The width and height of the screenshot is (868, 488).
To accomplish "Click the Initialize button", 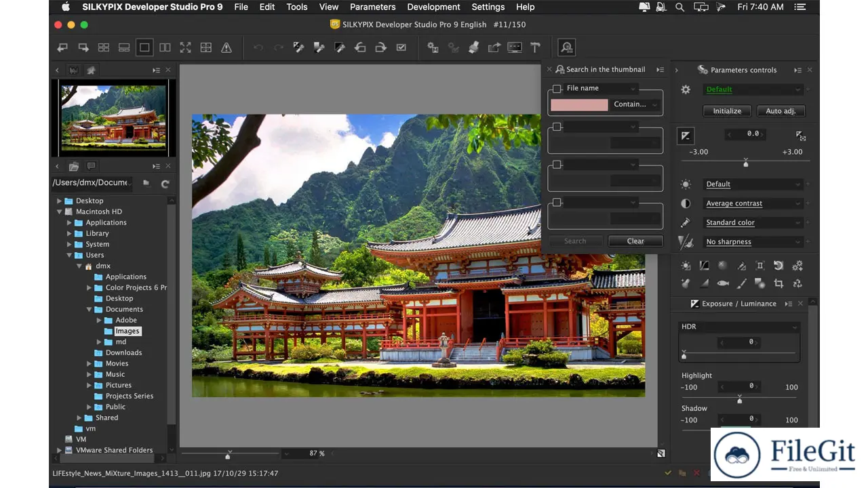I will coord(727,110).
